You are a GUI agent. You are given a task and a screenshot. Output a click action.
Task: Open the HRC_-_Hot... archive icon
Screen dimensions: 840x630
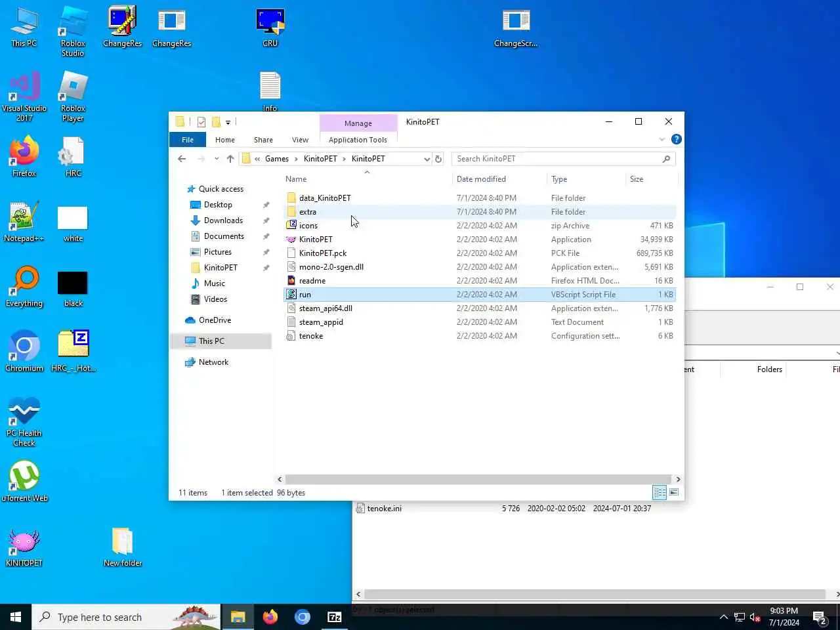pyautogui.click(x=73, y=352)
